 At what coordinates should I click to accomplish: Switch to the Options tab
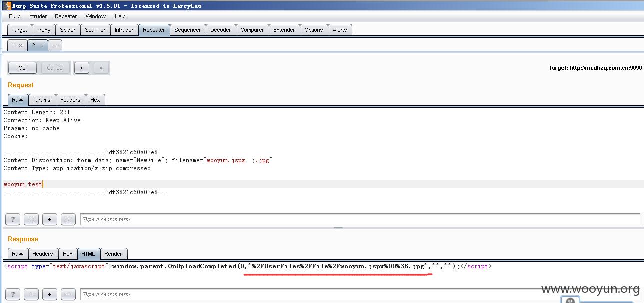[313, 30]
